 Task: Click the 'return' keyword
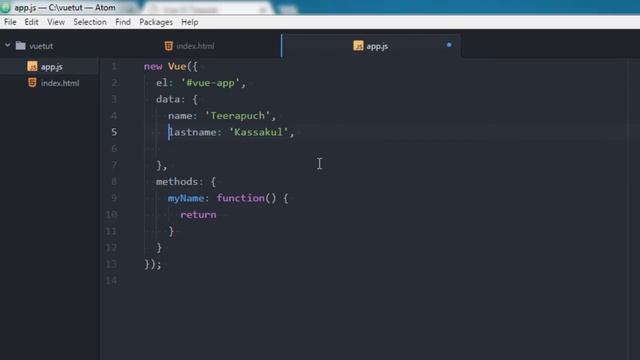198,215
